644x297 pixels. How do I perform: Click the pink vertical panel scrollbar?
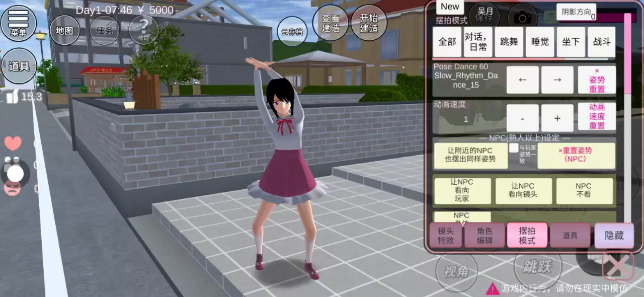coord(627,53)
